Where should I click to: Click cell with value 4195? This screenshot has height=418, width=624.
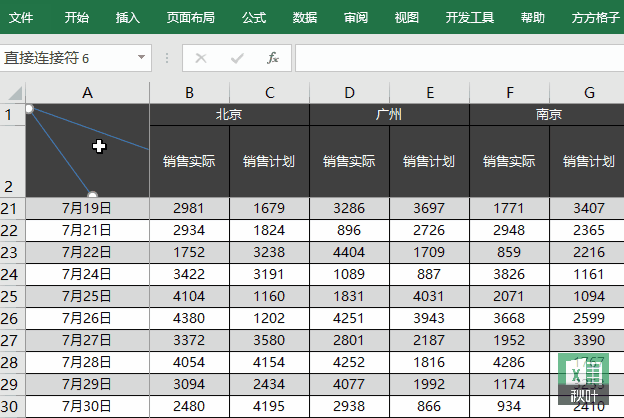[x=269, y=406]
